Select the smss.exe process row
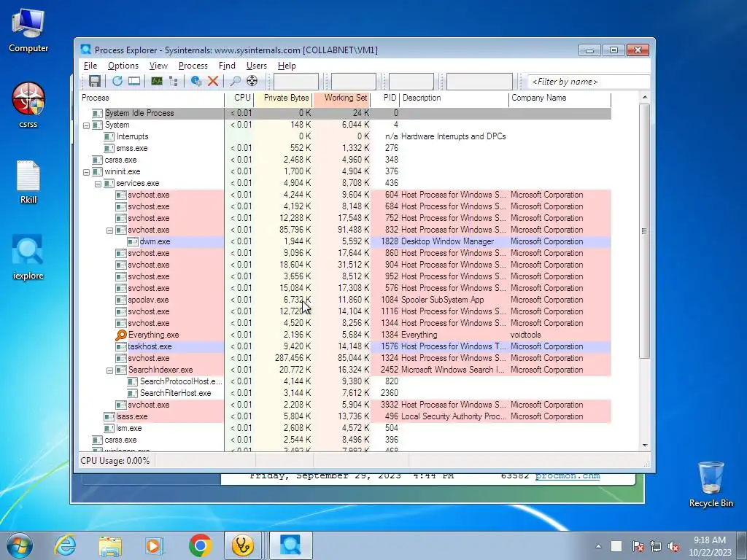Image resolution: width=747 pixels, height=560 pixels. (345, 148)
